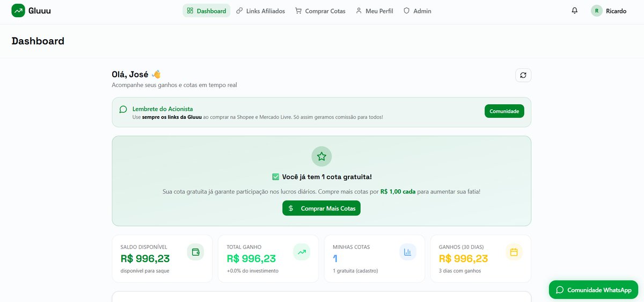Click Comprar Mais Cotas button
The image size is (644, 302).
coord(321,208)
